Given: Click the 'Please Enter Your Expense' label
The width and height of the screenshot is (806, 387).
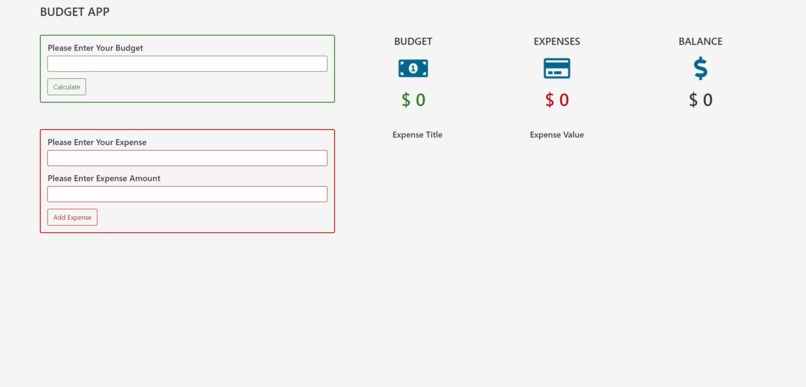Looking at the screenshot, I should coord(97,142).
